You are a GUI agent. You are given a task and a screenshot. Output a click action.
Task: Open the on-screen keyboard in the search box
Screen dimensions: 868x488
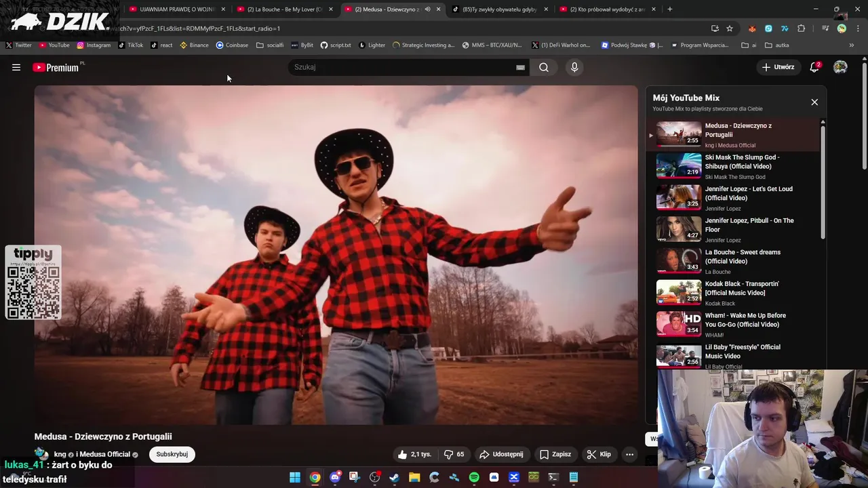tap(520, 67)
